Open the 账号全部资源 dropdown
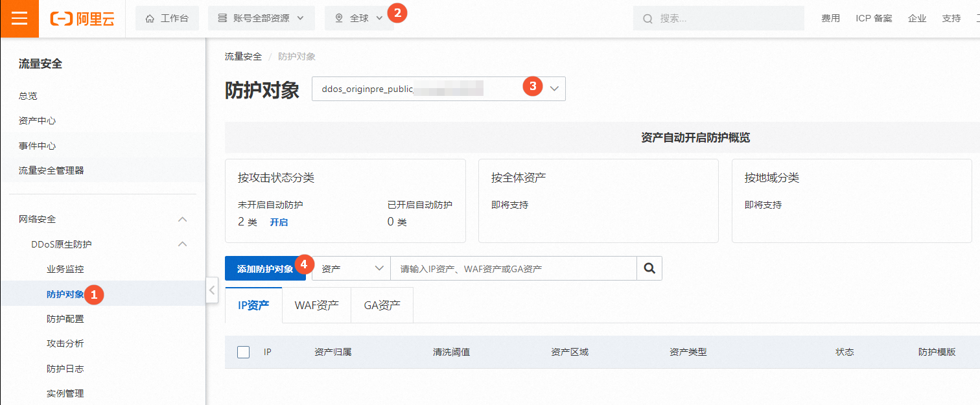 pos(299,17)
